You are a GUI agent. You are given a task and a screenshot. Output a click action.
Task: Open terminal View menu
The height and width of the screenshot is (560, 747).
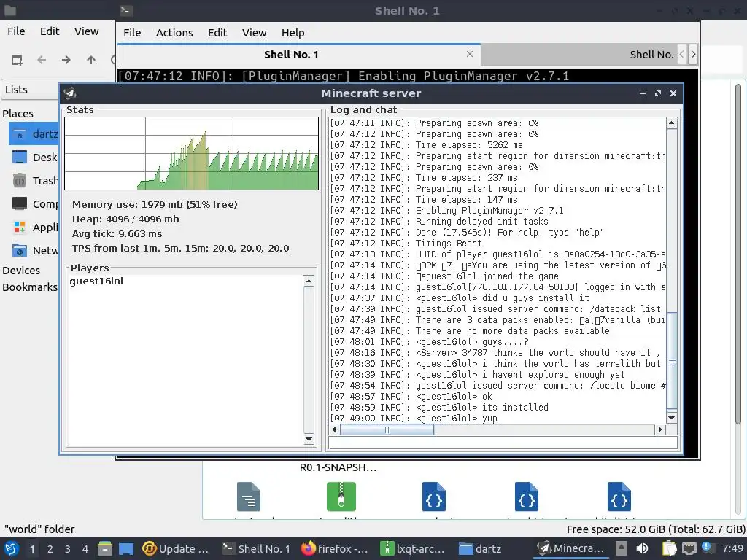(x=254, y=32)
